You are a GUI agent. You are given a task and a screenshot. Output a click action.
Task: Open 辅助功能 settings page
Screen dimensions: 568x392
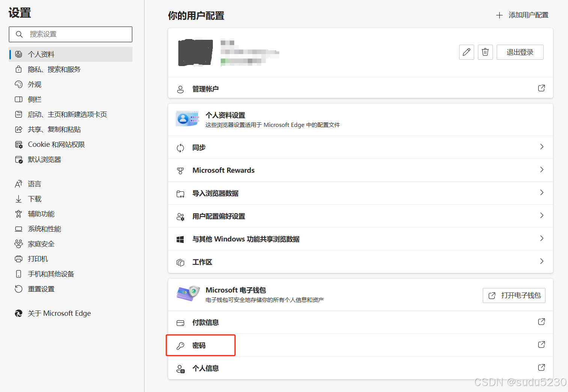pos(71,214)
